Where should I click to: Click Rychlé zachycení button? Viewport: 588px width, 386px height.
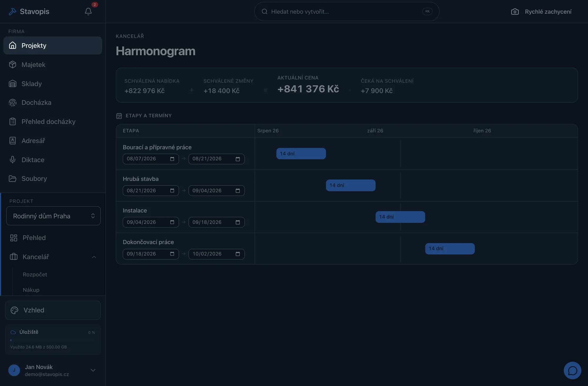[542, 11]
